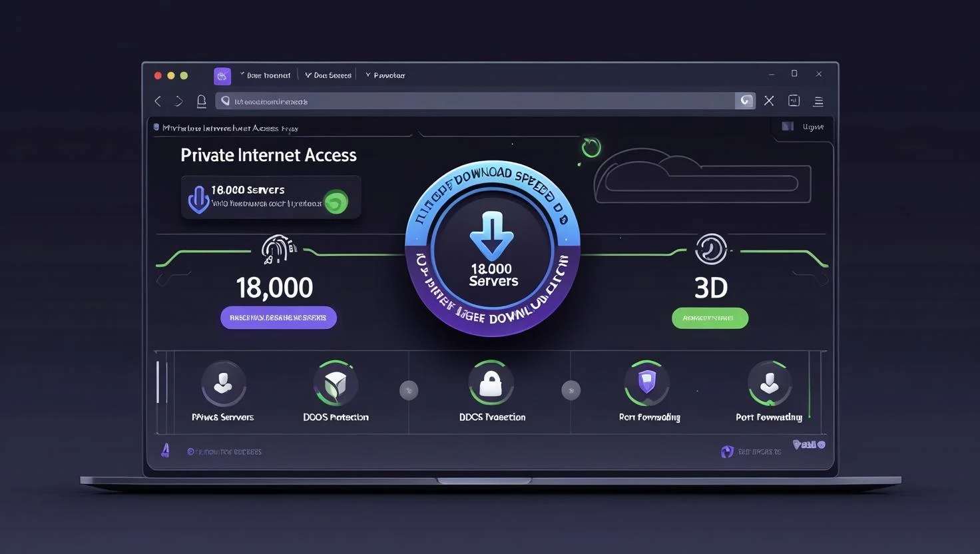Click the speed gauge icon above 3D
The width and height of the screenshot is (980, 554).
710,250
